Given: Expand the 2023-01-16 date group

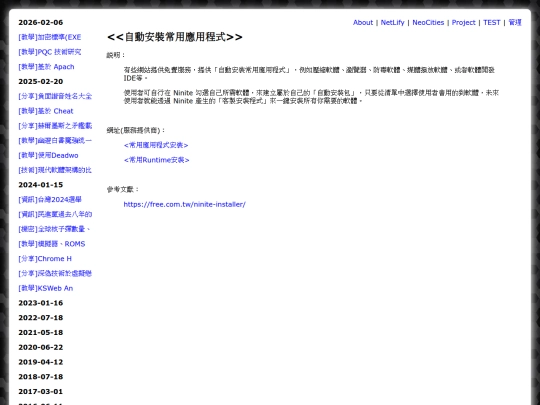Looking at the screenshot, I should coord(41,303).
